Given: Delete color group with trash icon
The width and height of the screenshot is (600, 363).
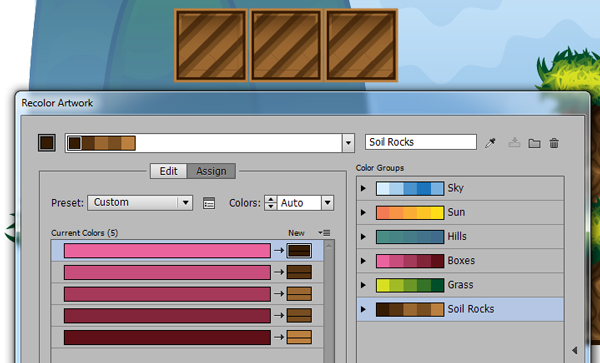Looking at the screenshot, I should tap(554, 143).
